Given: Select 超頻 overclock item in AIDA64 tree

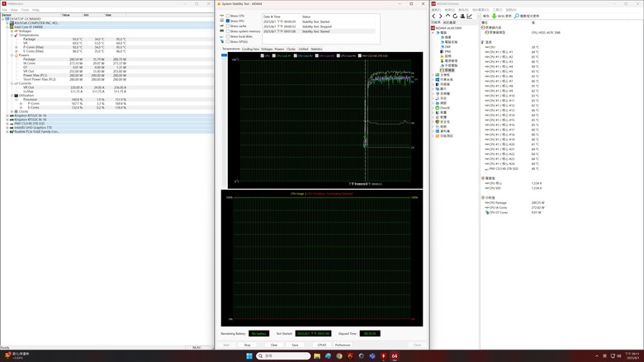Looking at the screenshot, I should click(446, 56).
